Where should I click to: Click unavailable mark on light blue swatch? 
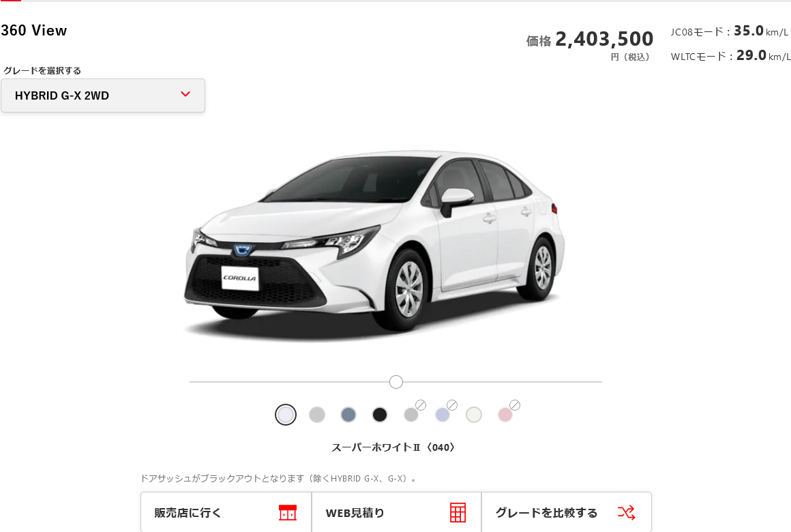pos(452,405)
